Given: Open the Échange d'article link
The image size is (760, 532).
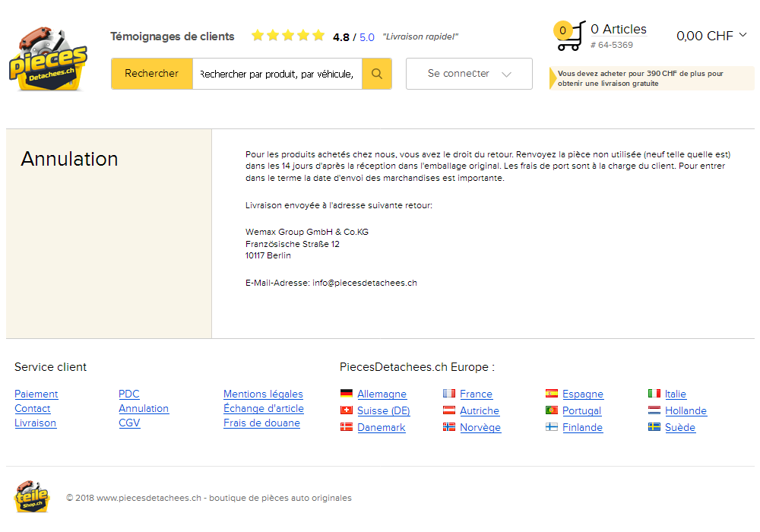Looking at the screenshot, I should pyautogui.click(x=264, y=408).
